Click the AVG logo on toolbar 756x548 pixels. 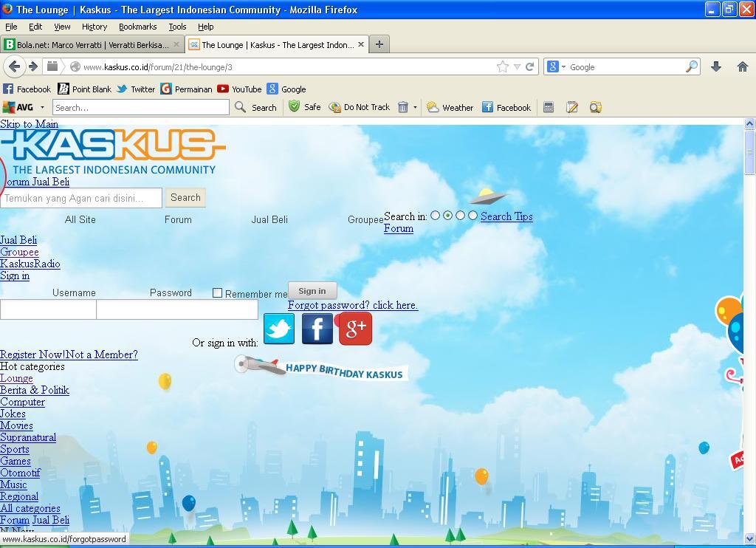[x=18, y=107]
